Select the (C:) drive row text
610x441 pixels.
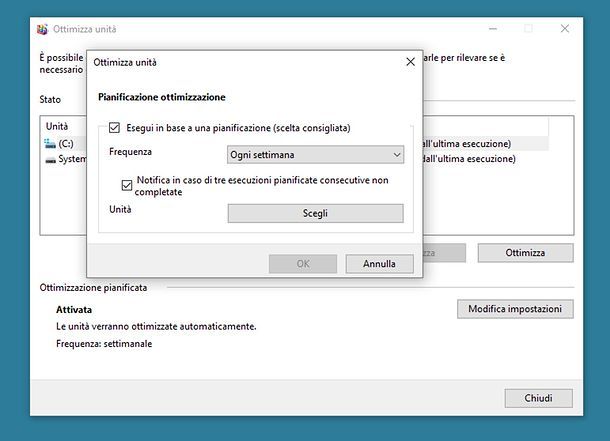(66, 144)
